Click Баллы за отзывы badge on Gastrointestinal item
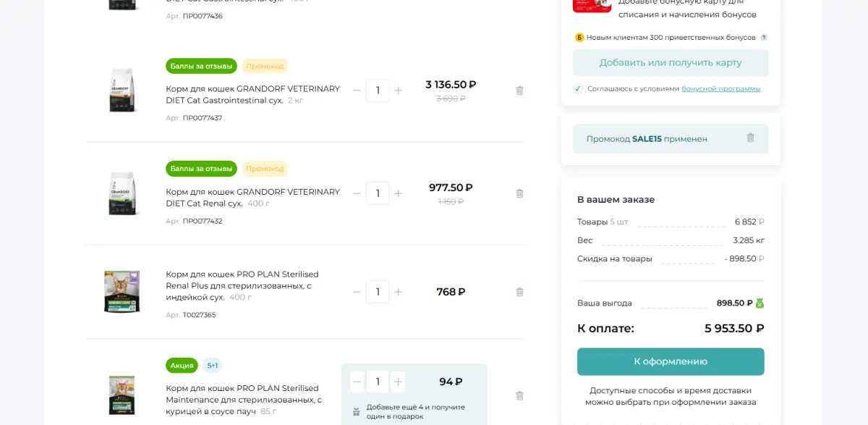868x425 pixels. click(201, 66)
